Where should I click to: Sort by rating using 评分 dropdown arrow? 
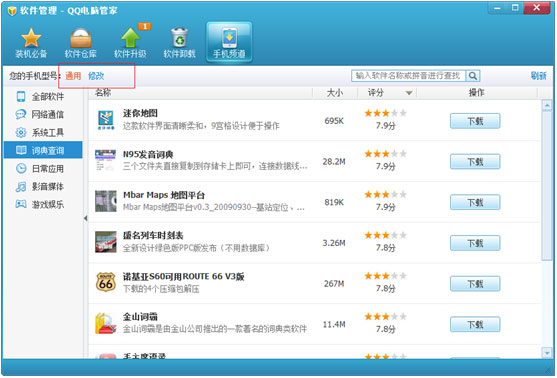(x=409, y=93)
